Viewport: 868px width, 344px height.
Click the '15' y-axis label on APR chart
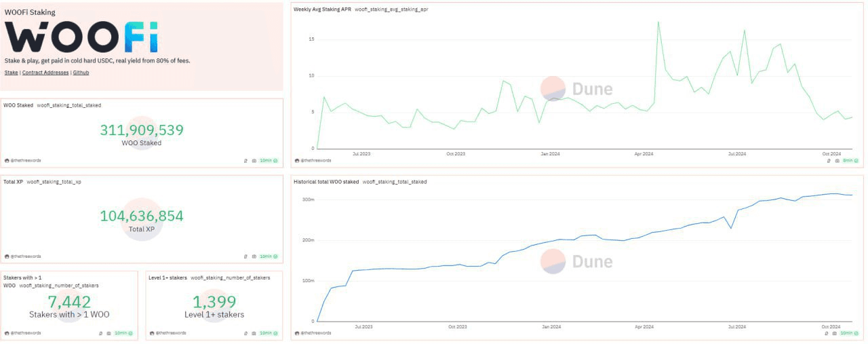pos(311,39)
